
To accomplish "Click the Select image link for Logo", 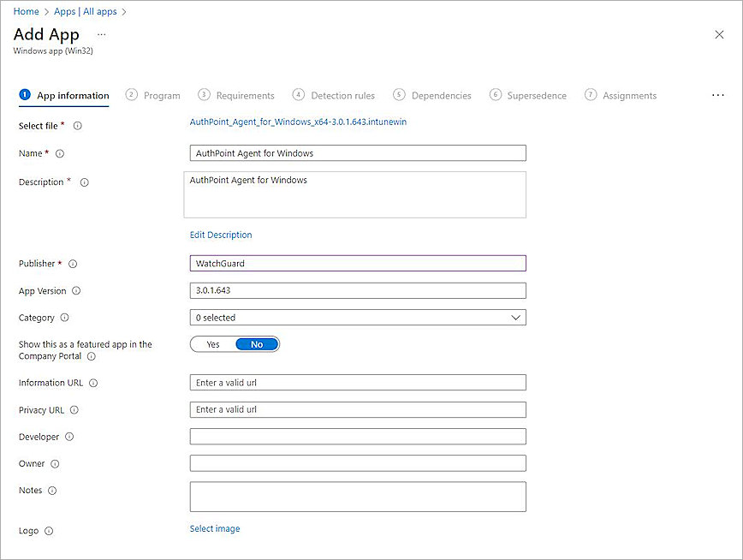I will pos(215,529).
